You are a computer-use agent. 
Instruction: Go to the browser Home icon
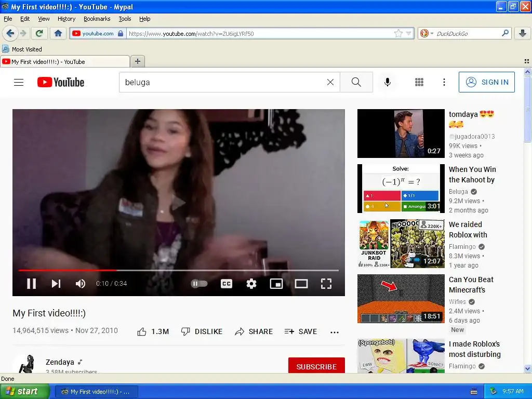58,33
